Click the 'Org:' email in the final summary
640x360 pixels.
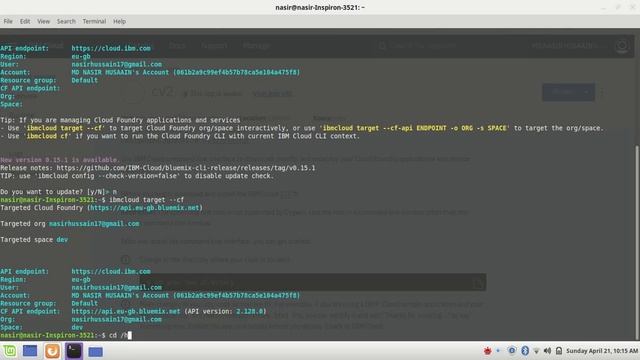click(116, 319)
